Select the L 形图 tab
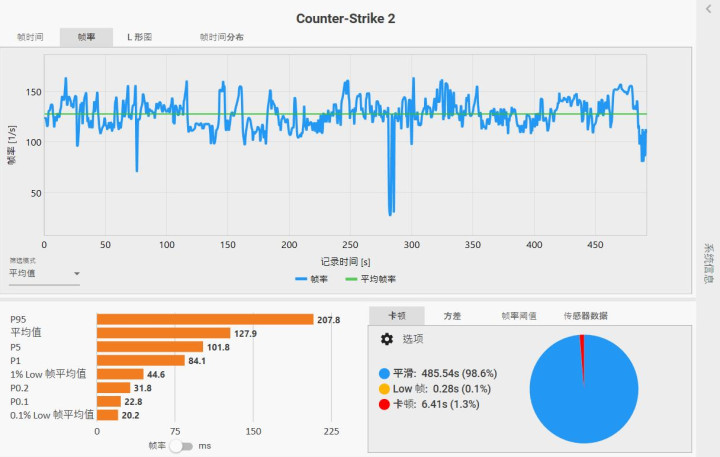Screen dimensions: 720x457 140,37
